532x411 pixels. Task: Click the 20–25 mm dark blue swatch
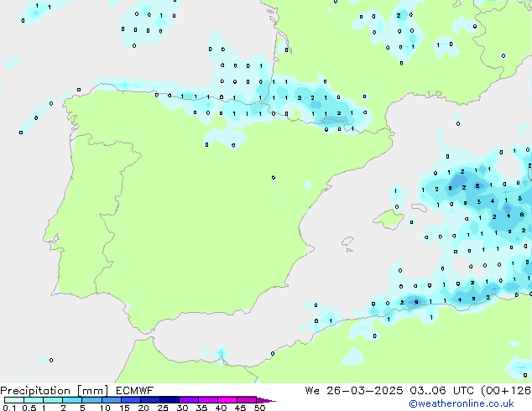tap(149, 400)
